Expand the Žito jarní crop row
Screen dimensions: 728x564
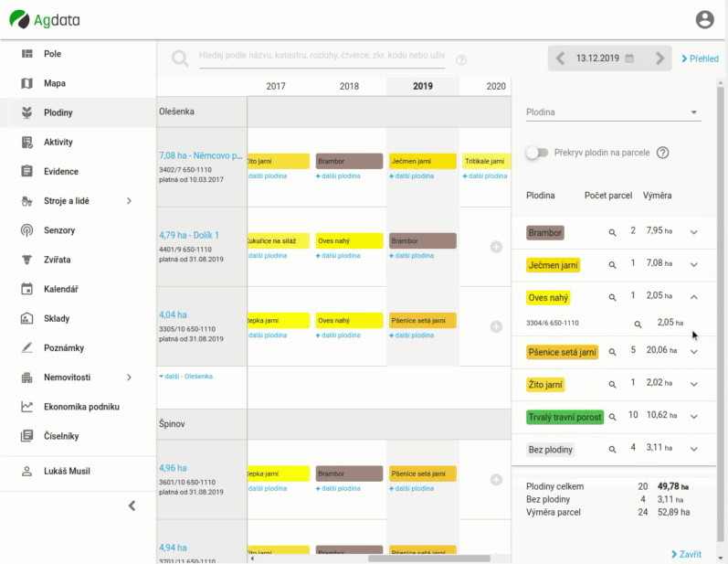coord(693,384)
